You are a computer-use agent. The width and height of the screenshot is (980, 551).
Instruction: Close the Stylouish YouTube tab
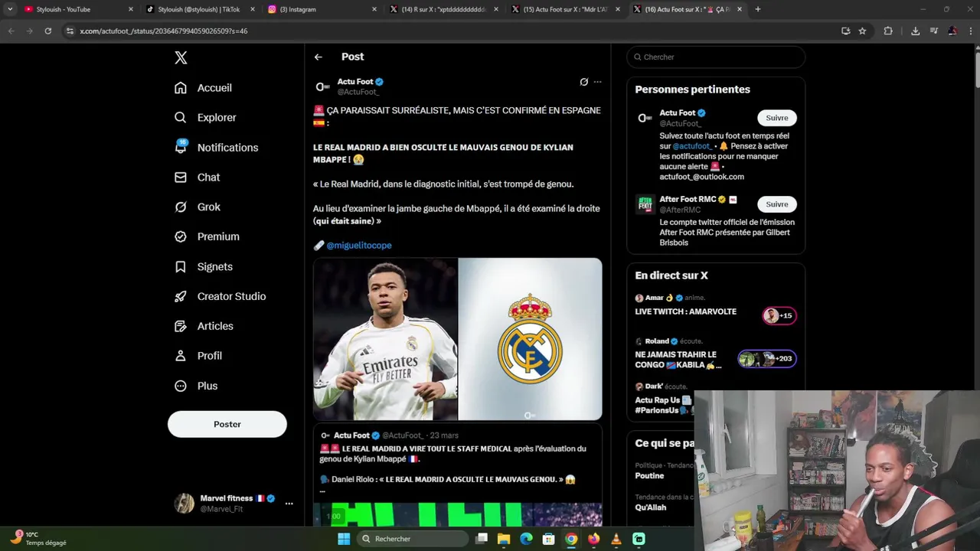pos(131,9)
